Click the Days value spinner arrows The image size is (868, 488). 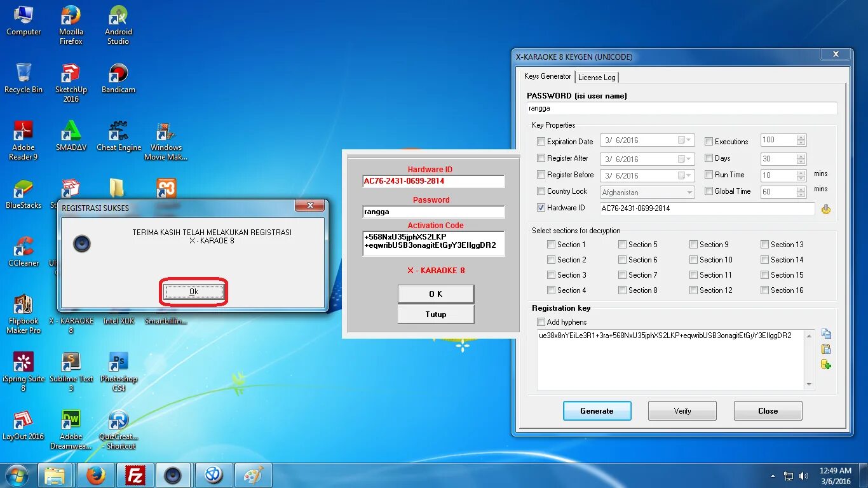pyautogui.click(x=801, y=159)
